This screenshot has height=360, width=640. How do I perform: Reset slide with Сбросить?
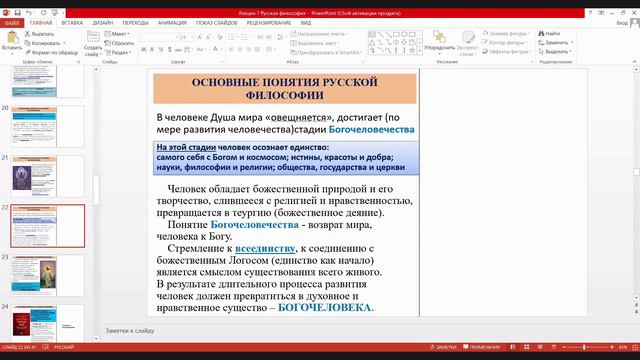[119, 43]
